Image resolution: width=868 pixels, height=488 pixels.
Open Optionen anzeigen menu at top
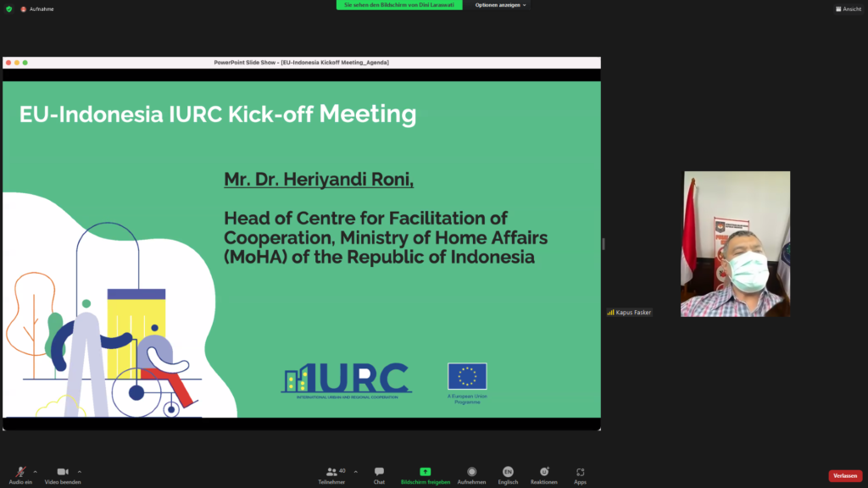[x=500, y=5]
